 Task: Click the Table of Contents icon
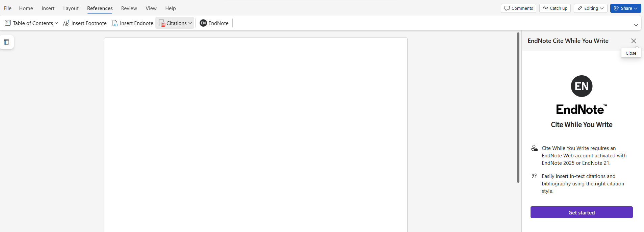pyautogui.click(x=8, y=23)
